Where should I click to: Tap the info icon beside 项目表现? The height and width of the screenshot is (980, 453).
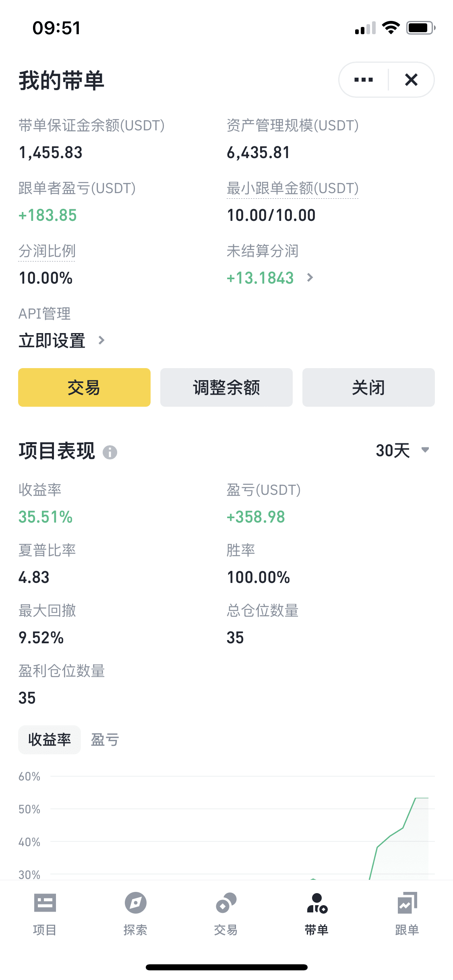(110, 452)
